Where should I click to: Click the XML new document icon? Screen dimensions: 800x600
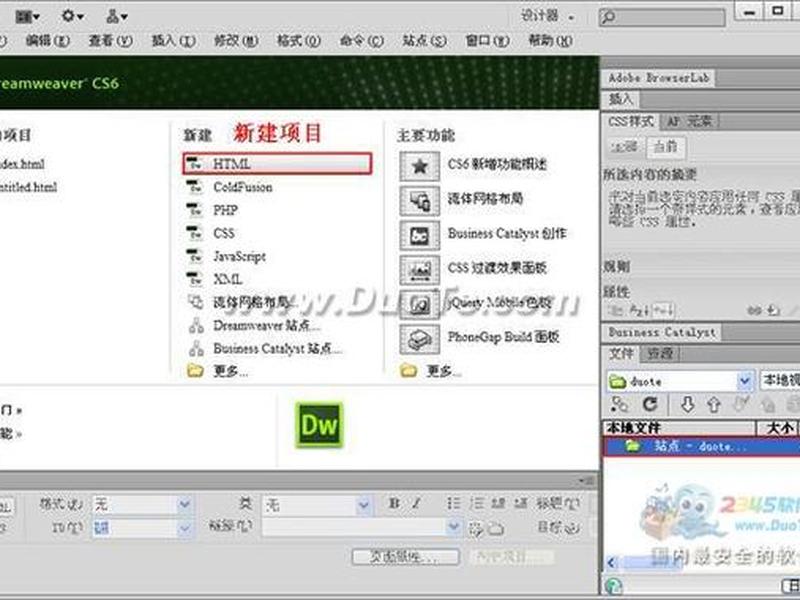pos(194,279)
